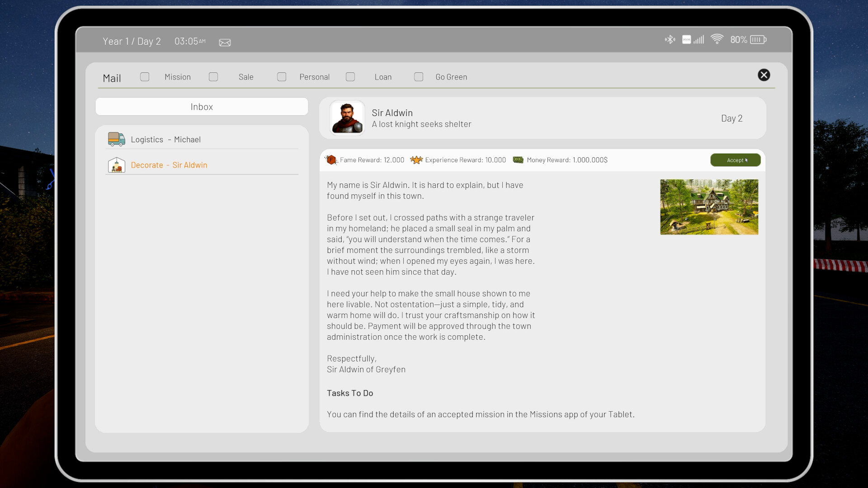Click the Money Reward cash icon
The width and height of the screenshot is (868, 488).
518,160
